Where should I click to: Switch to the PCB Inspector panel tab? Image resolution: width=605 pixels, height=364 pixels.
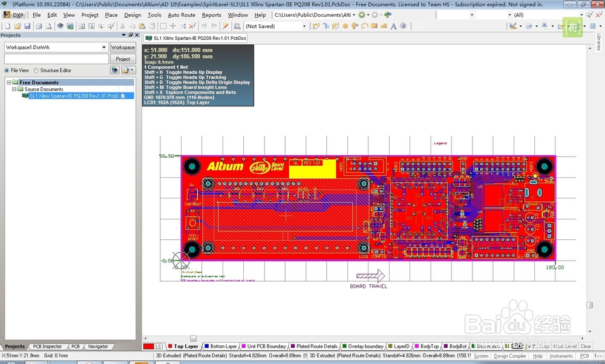coord(47,346)
